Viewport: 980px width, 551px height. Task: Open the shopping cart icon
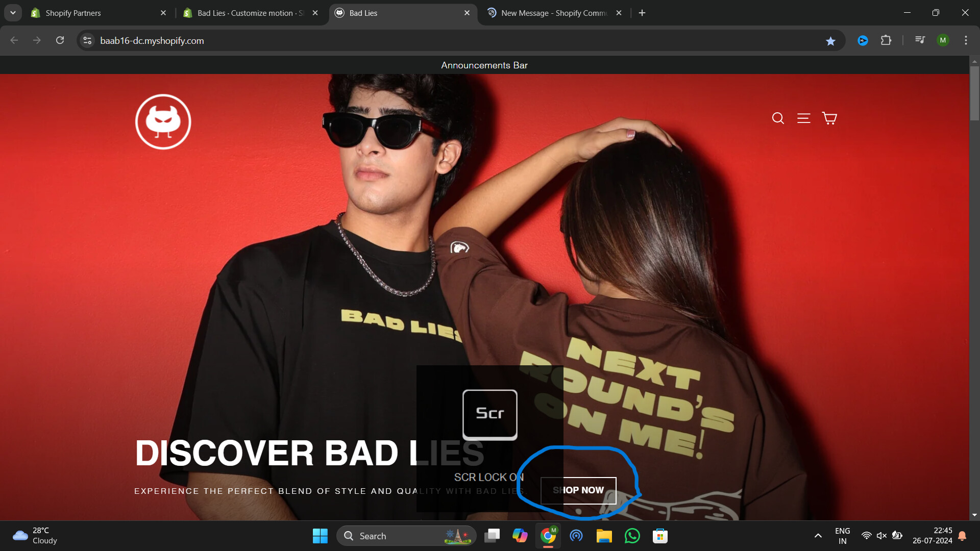[x=829, y=118]
